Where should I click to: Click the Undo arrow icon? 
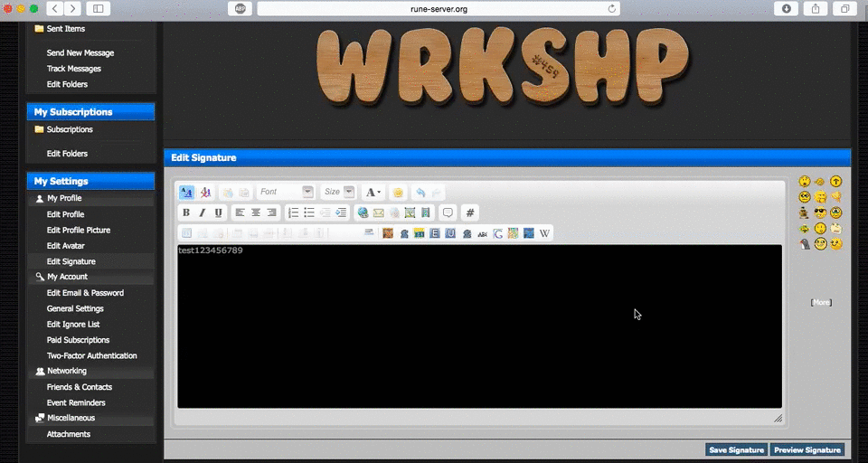coord(420,193)
